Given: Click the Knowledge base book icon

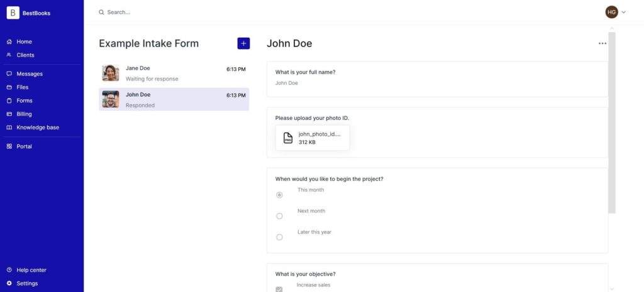Looking at the screenshot, I should click(9, 127).
